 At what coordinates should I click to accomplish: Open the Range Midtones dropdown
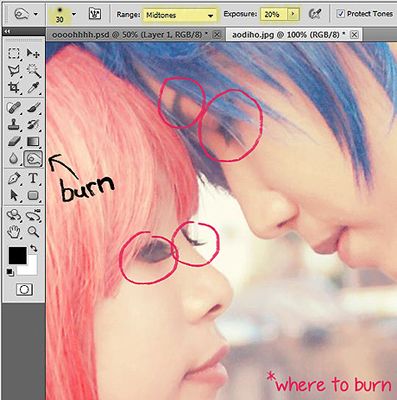coord(179,15)
